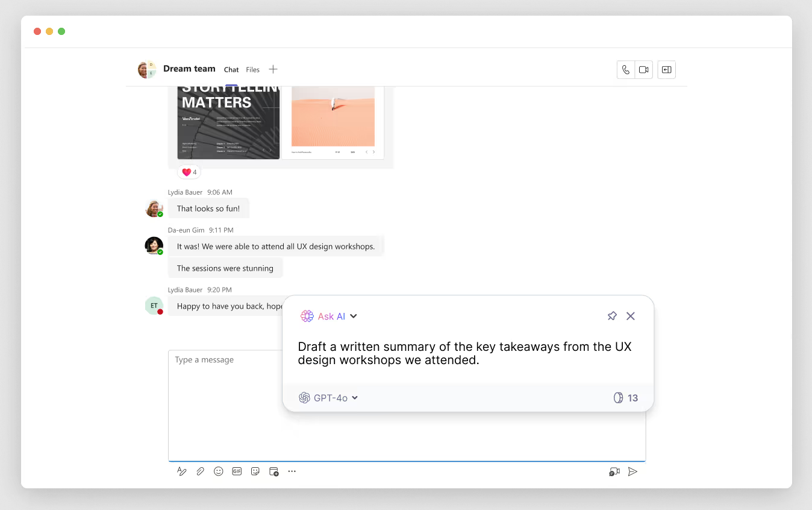Start a video call
812x510 pixels.
pyautogui.click(x=644, y=70)
